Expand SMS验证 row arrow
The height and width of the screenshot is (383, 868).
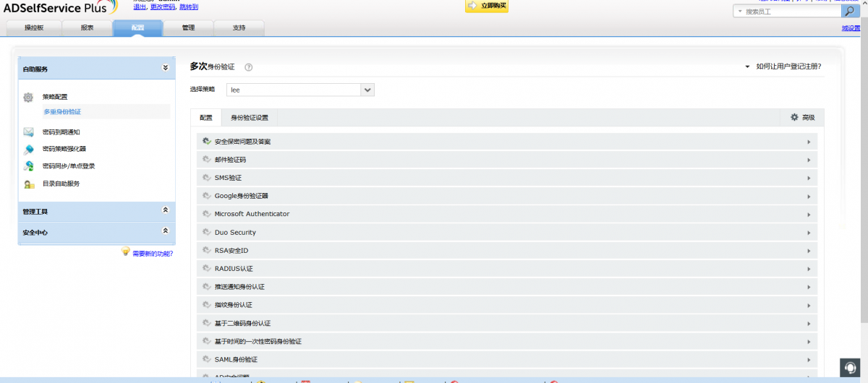[x=809, y=178]
